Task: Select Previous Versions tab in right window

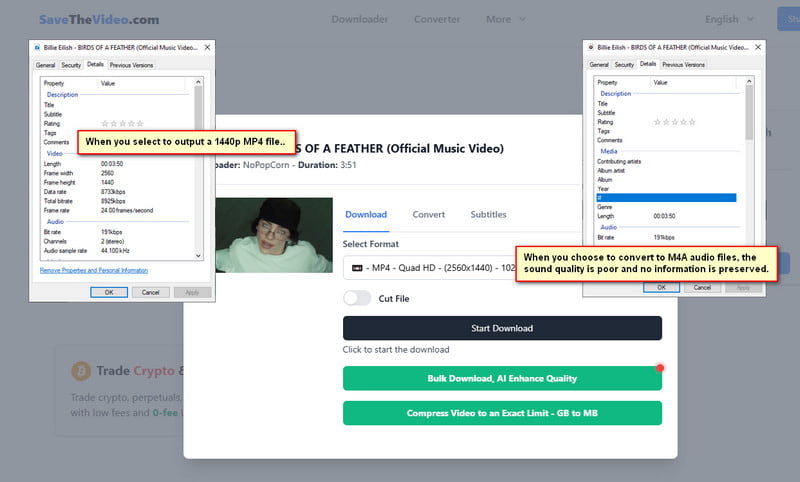Action: click(x=684, y=65)
